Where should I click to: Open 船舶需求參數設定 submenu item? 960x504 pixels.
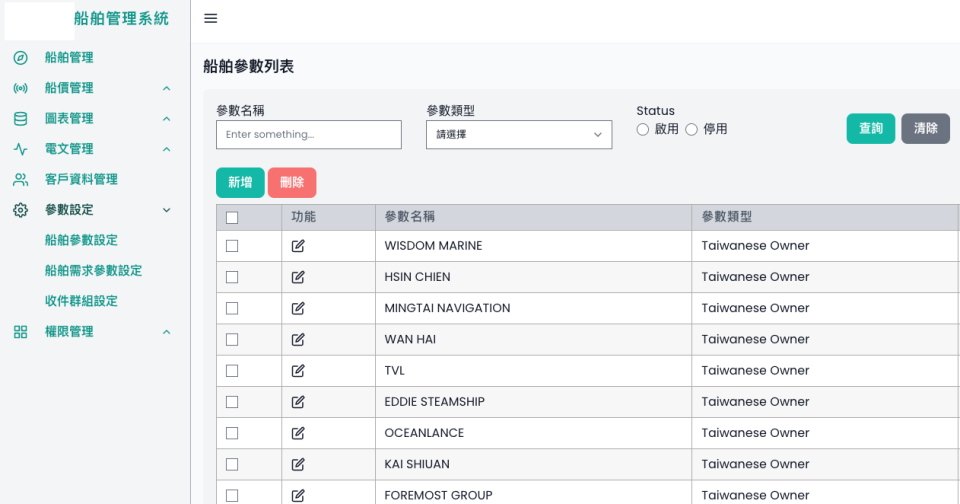(93, 271)
